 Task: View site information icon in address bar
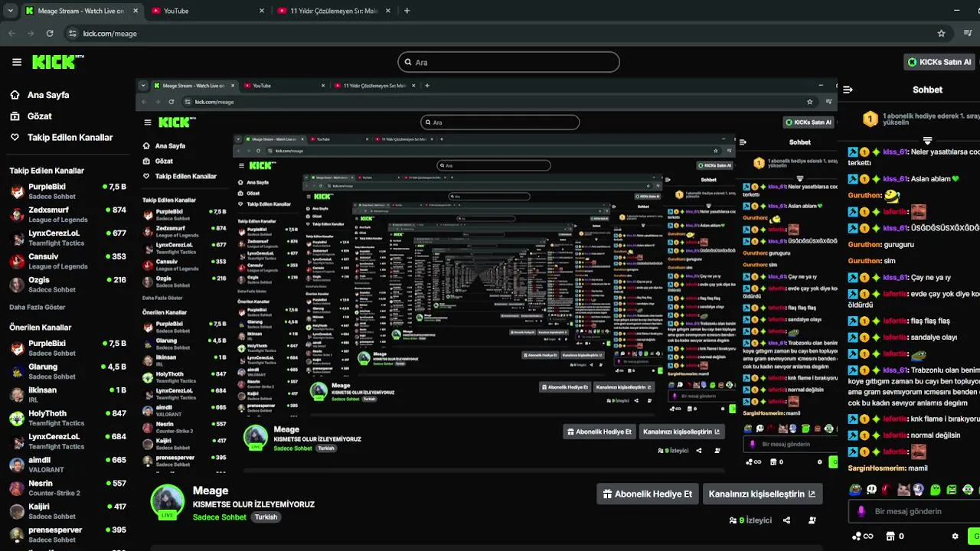tap(73, 34)
